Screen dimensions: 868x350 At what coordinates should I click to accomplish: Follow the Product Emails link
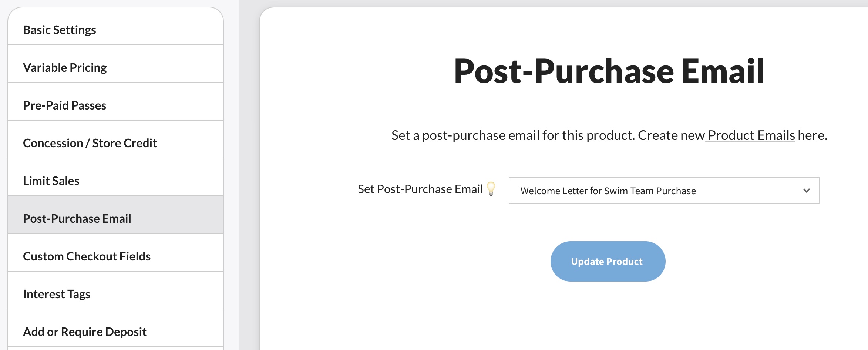pos(751,135)
